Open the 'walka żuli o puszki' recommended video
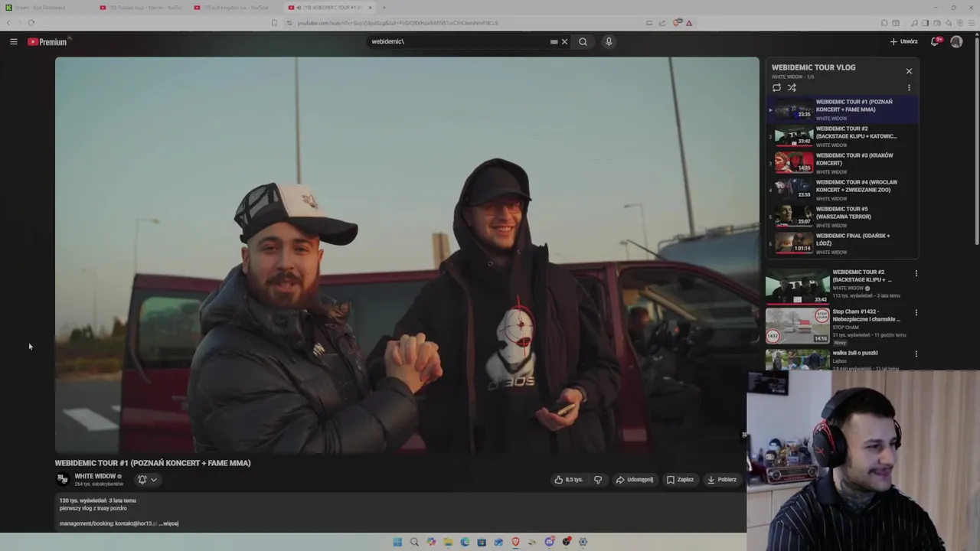 [798, 360]
